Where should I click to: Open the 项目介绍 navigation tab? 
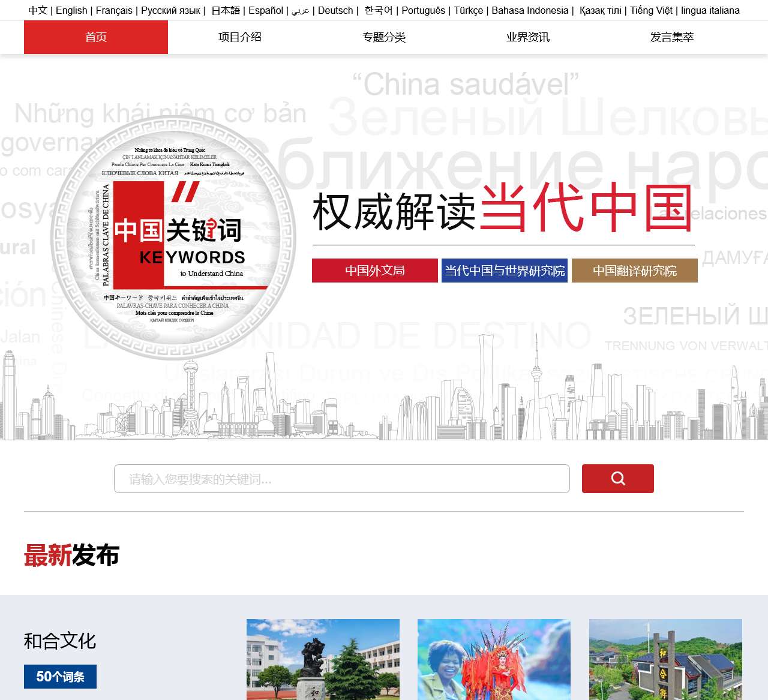coord(240,37)
